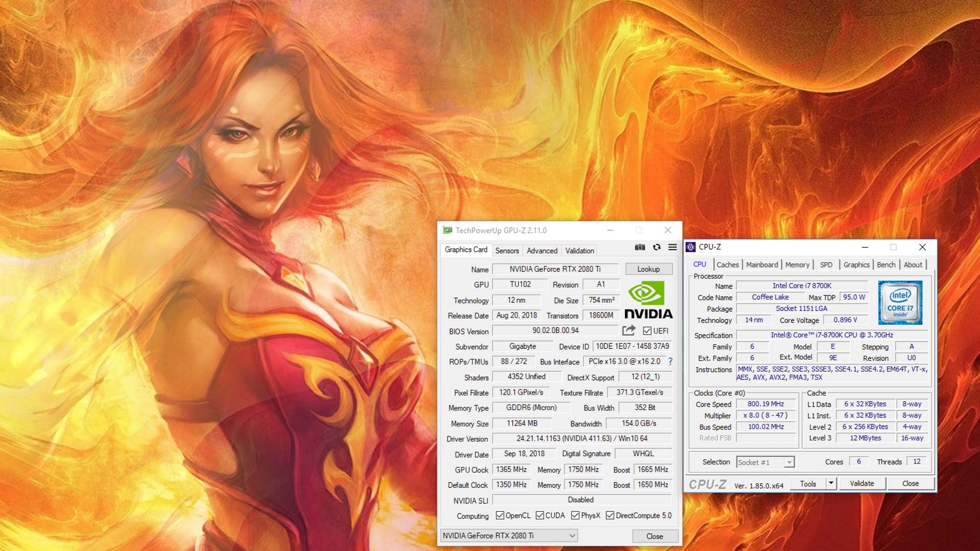Click the GPU-Z title bar app icon
The width and height of the screenshot is (980, 551).
[x=447, y=231]
